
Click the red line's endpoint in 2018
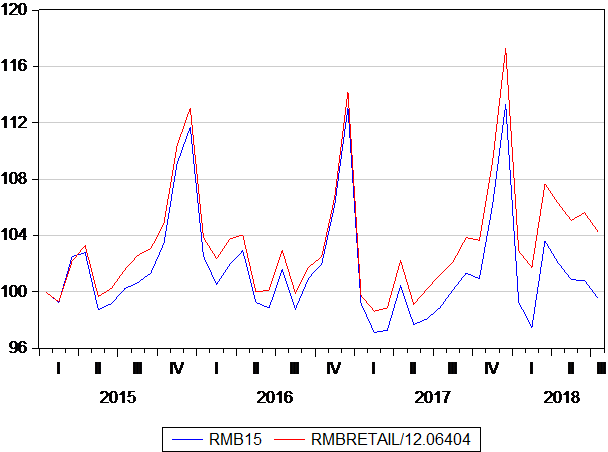[598, 231]
